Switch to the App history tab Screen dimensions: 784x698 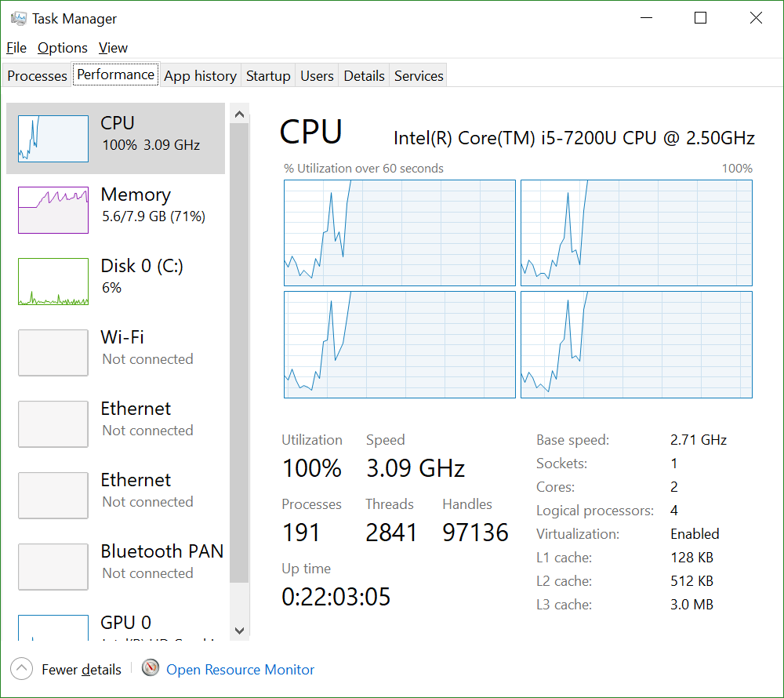[200, 75]
